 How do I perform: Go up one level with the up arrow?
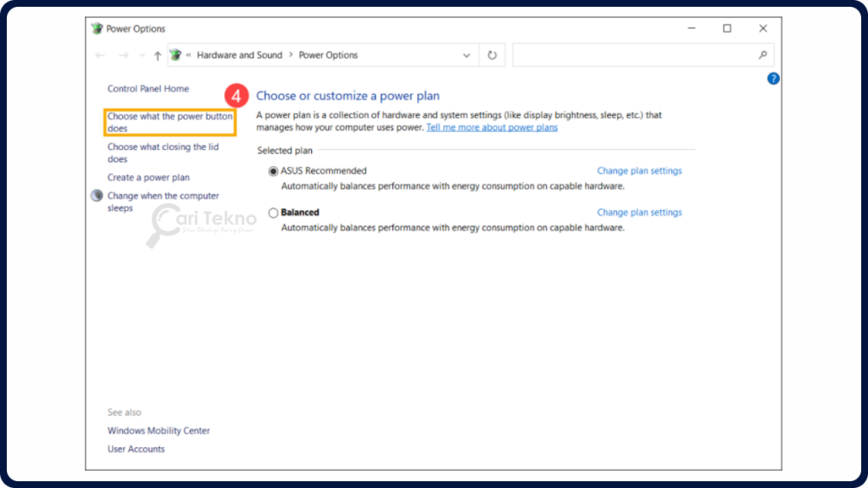(x=158, y=54)
